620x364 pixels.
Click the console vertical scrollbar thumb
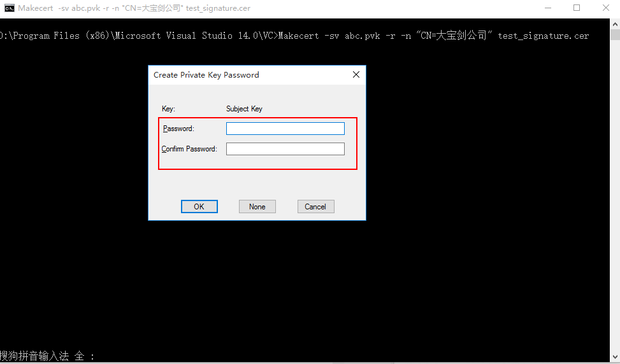615,35
